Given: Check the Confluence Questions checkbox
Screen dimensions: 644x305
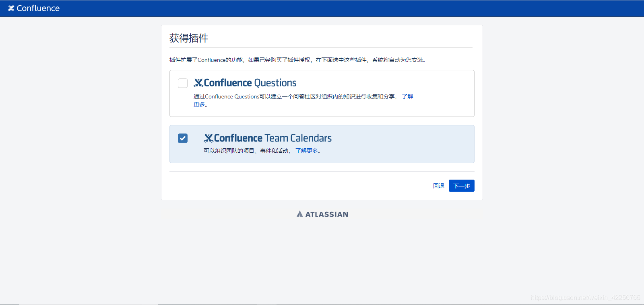Looking at the screenshot, I should 183,83.
